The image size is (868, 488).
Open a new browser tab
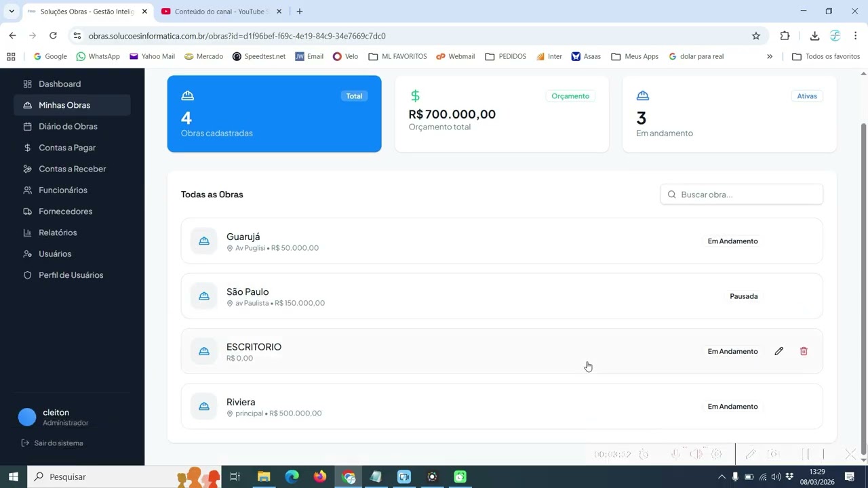[300, 12]
